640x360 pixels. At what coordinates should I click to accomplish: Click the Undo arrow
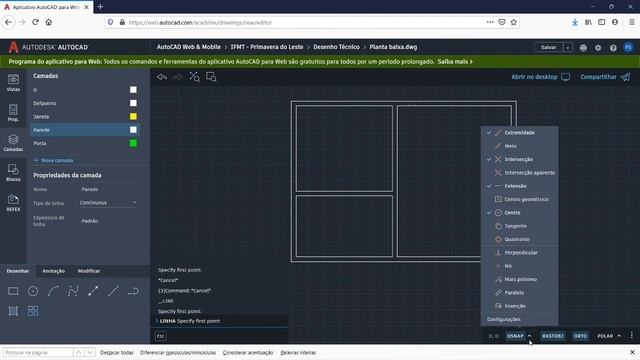point(162,77)
